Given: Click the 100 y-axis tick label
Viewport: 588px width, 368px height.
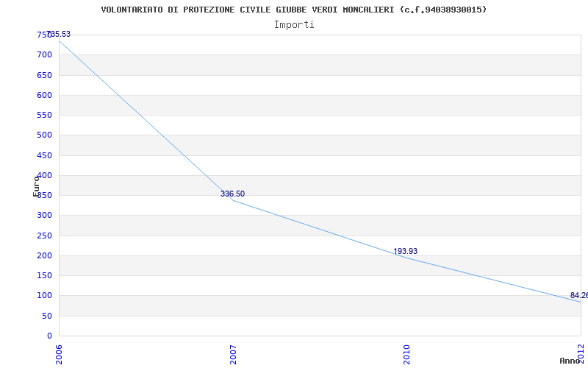Looking at the screenshot, I should [44, 296].
